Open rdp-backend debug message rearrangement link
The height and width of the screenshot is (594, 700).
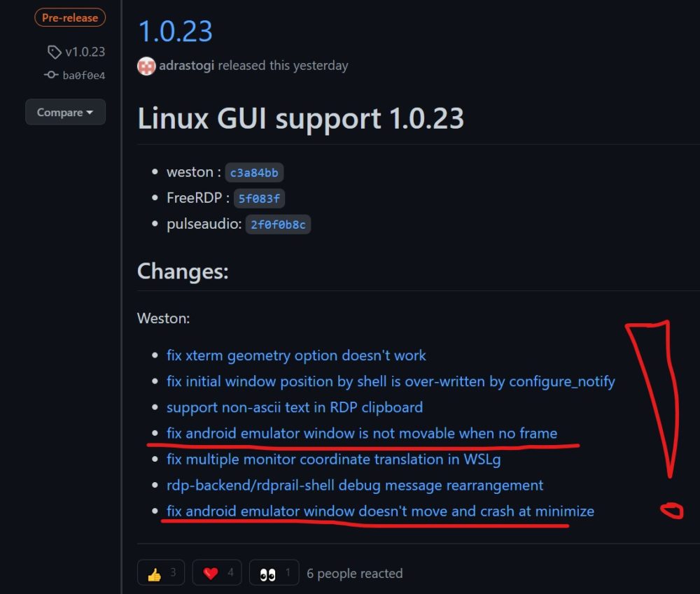pyautogui.click(x=355, y=485)
